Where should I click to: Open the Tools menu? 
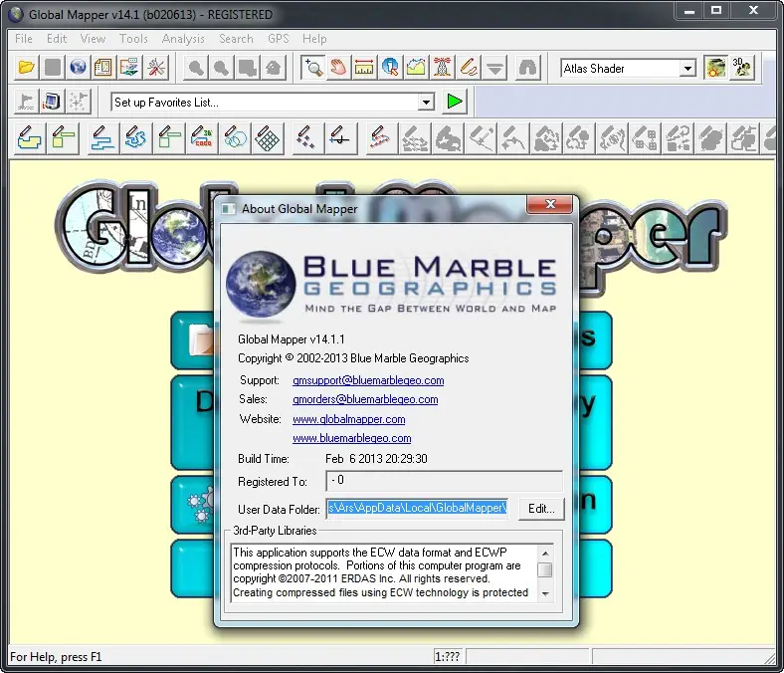133,39
